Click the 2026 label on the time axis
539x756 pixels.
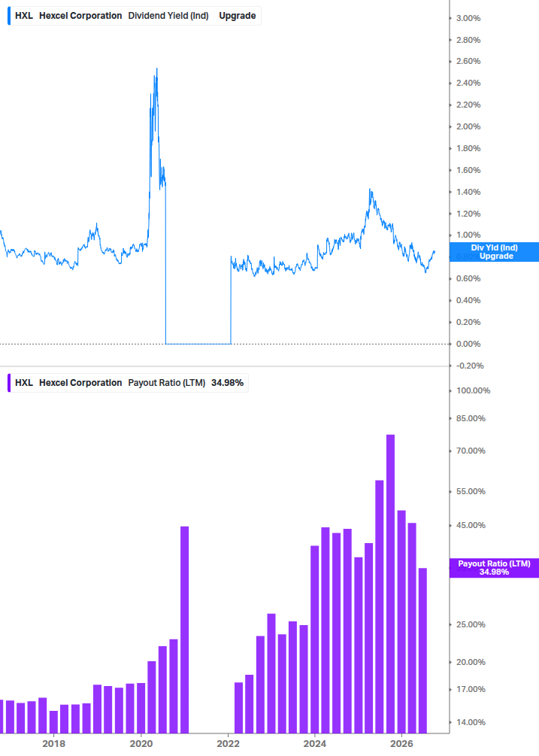pyautogui.click(x=401, y=743)
